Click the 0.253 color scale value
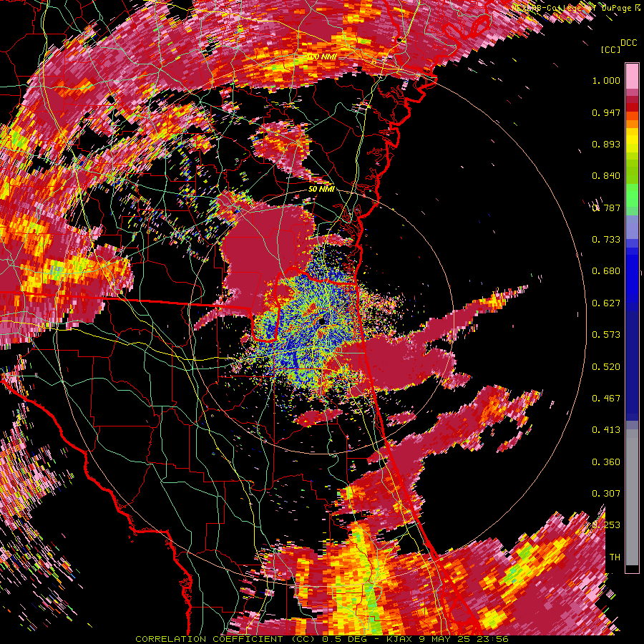Viewport: 644px width, 644px height. [606, 525]
